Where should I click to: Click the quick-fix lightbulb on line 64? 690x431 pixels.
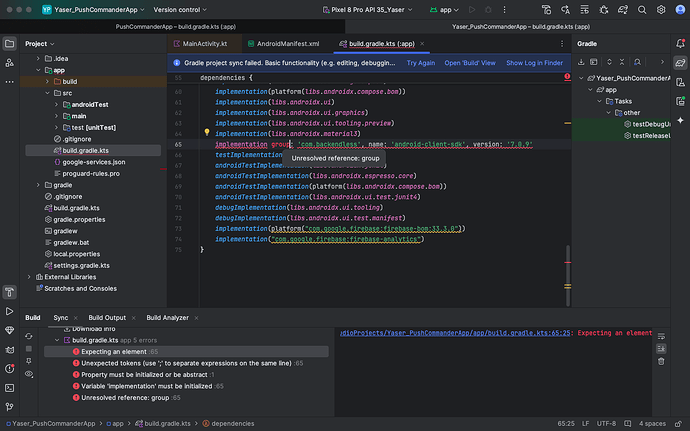207,132
